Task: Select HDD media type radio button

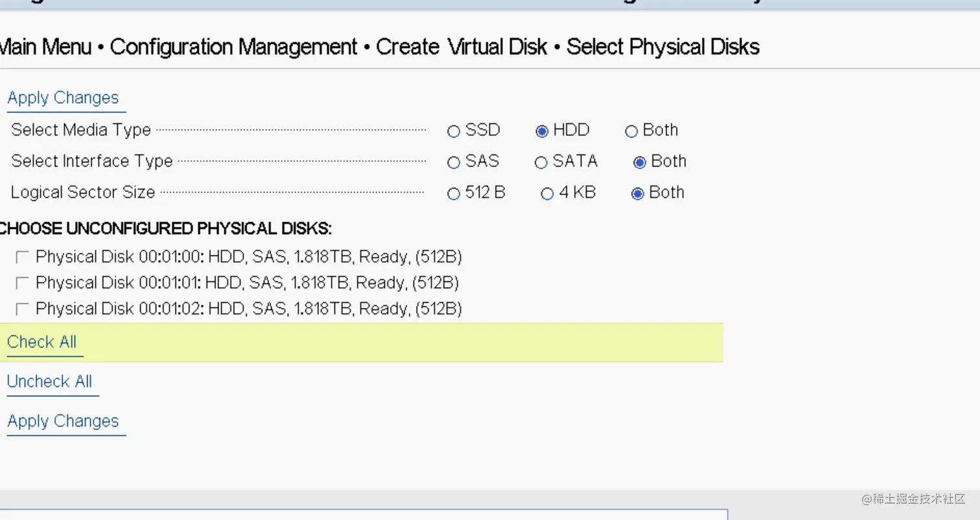Action: [542, 132]
